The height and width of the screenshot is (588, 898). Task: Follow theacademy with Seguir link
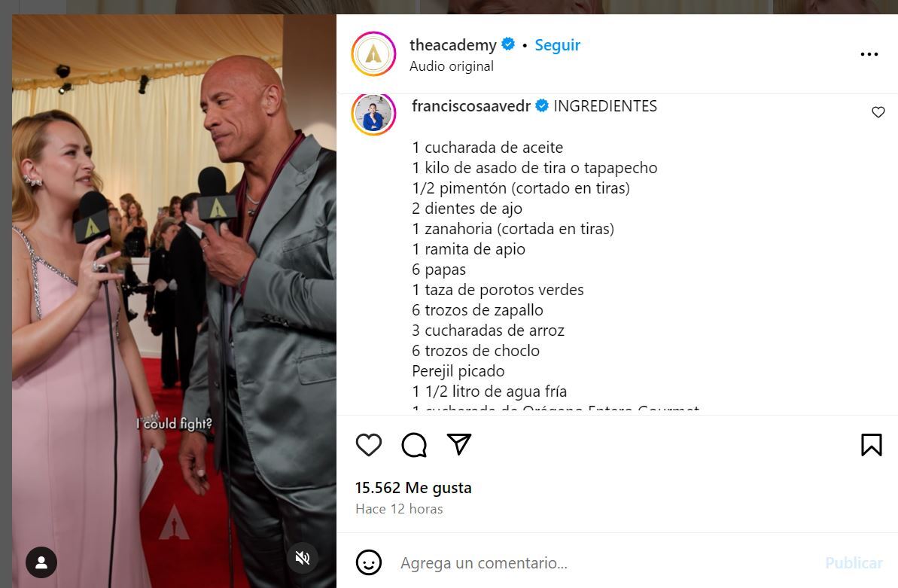[557, 44]
